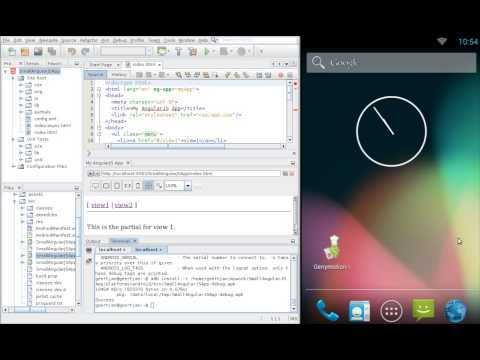Click the Undo arrow icon
This screenshot has width=480, height=360.
(71, 52)
